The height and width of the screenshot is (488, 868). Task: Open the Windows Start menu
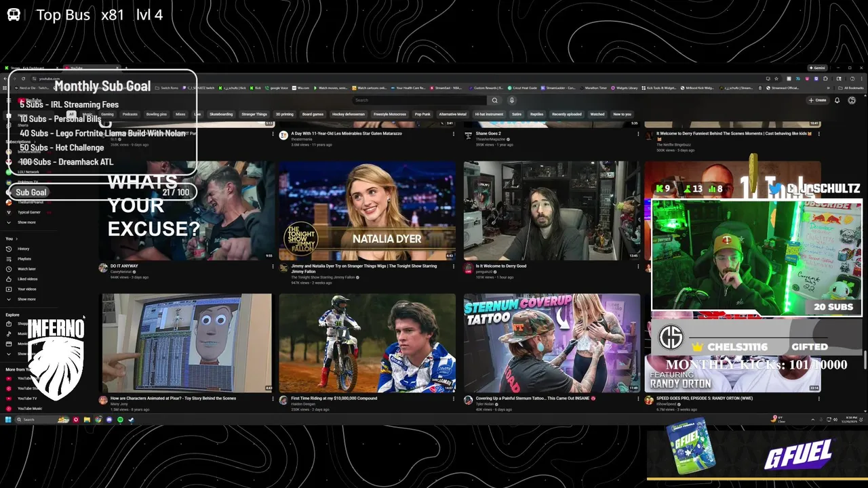click(9, 420)
